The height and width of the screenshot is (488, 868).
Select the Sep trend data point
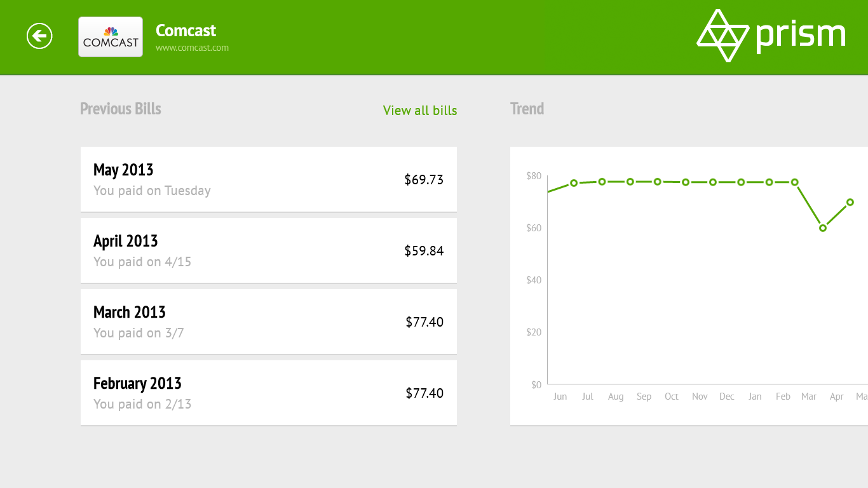tap(630, 182)
